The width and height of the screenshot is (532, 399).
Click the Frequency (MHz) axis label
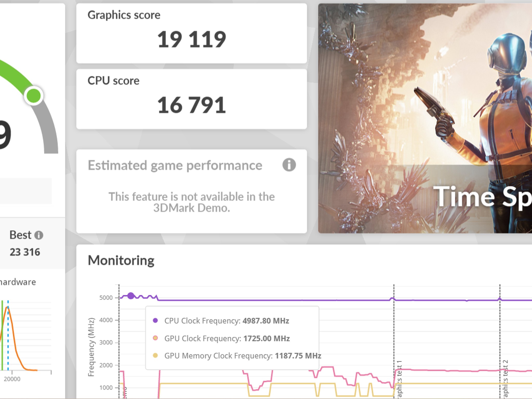coord(91,347)
